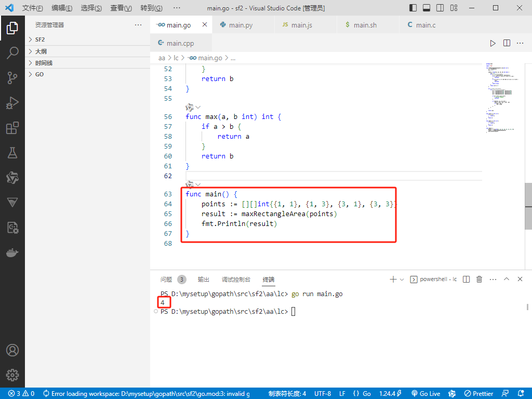Screen dimensions: 532x399
Task: Split the editor to the right
Action: (x=507, y=43)
